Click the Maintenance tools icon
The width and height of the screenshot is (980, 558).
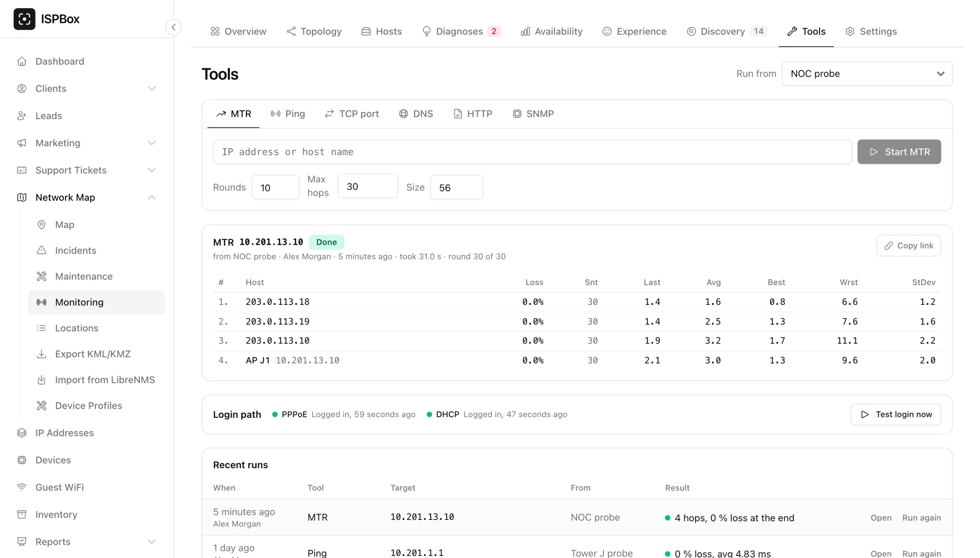click(41, 276)
